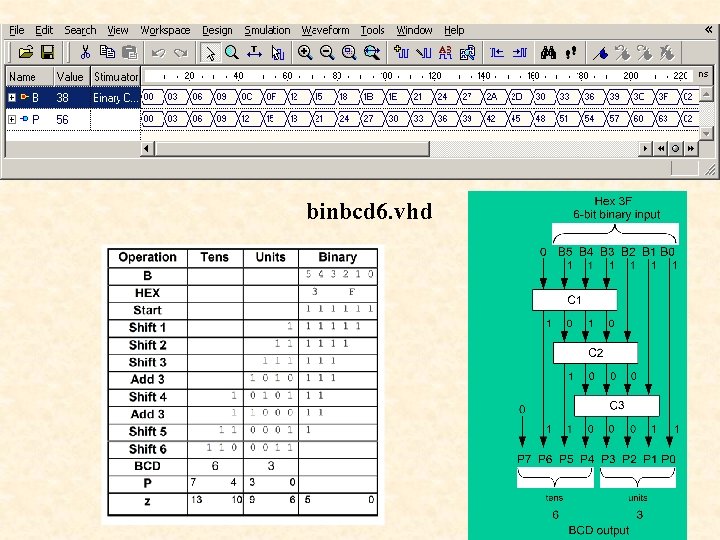Select the waveform edit pointer tool
The image size is (720, 540).
click(x=277, y=52)
